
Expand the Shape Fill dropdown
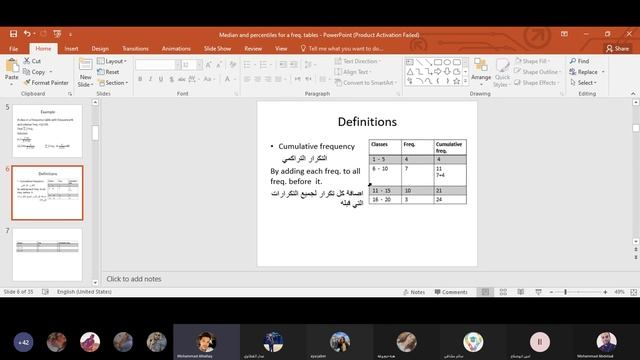coord(532,61)
